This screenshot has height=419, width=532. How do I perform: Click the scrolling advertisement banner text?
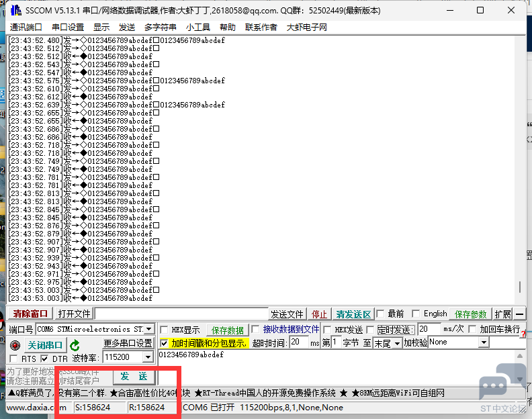tap(226, 393)
